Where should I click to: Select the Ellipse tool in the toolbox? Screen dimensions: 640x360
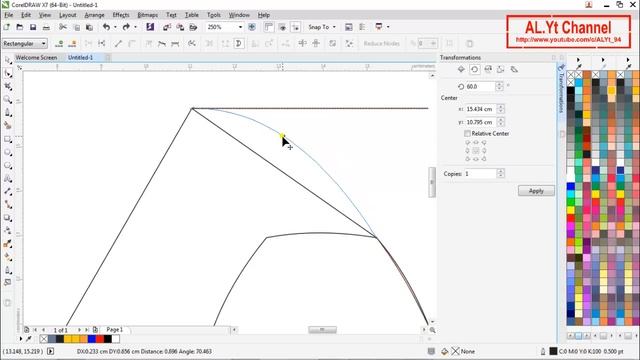coord(8,152)
